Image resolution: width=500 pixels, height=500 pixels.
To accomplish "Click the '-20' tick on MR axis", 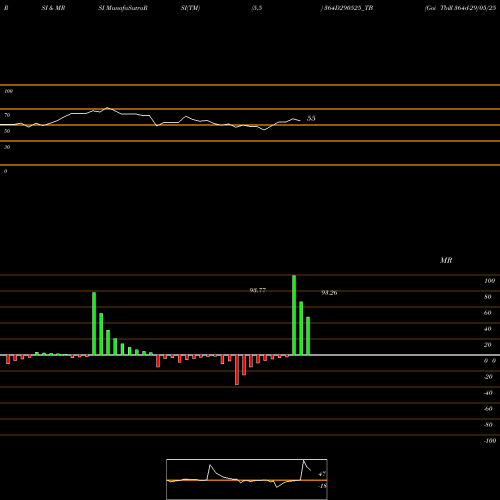I will pyautogui.click(x=488, y=377).
